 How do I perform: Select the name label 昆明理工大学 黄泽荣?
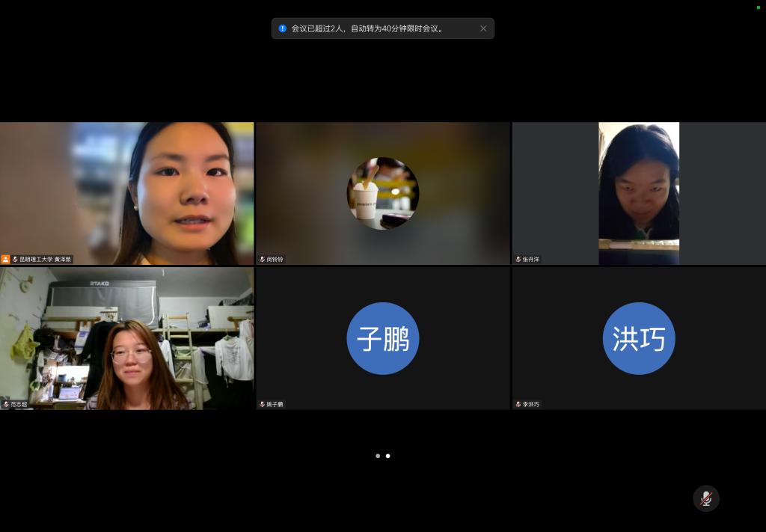pyautogui.click(x=46, y=260)
